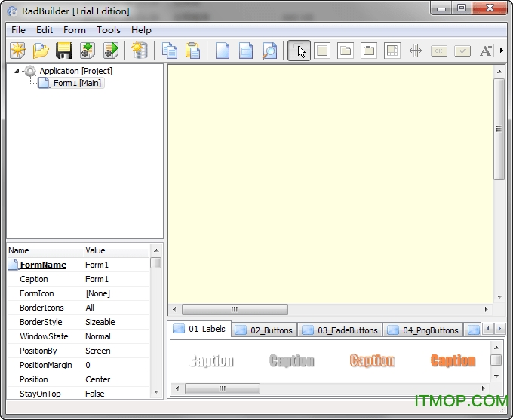Run the project with the green play icon
Image resolution: width=513 pixels, height=420 pixels.
point(111,51)
